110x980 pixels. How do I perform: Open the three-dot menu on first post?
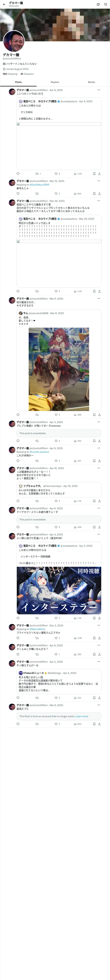[99, 90]
